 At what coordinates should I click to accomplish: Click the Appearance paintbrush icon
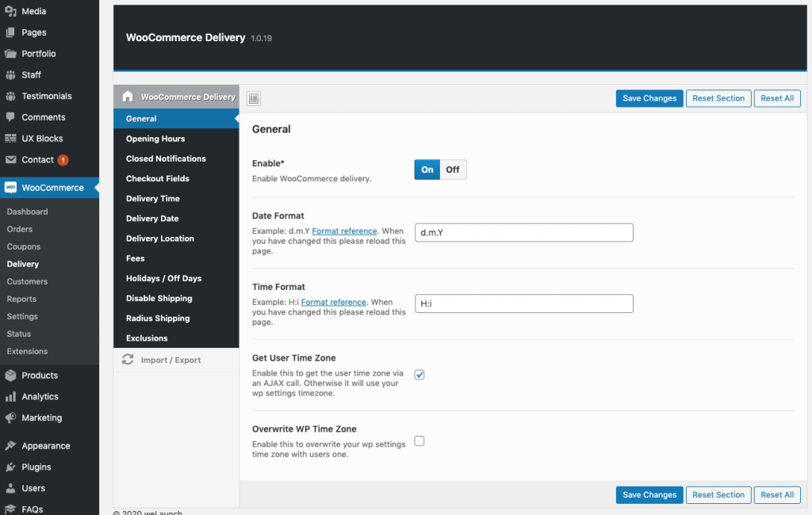point(10,445)
